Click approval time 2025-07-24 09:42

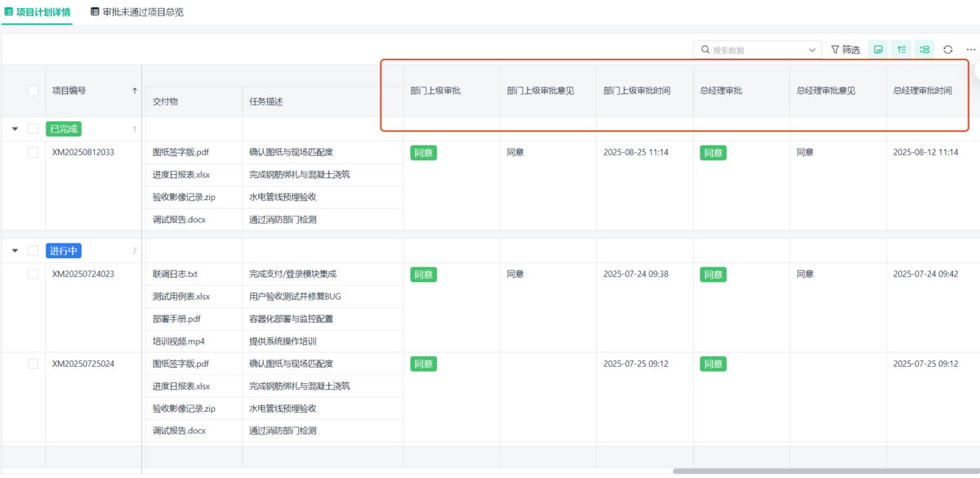(926, 275)
